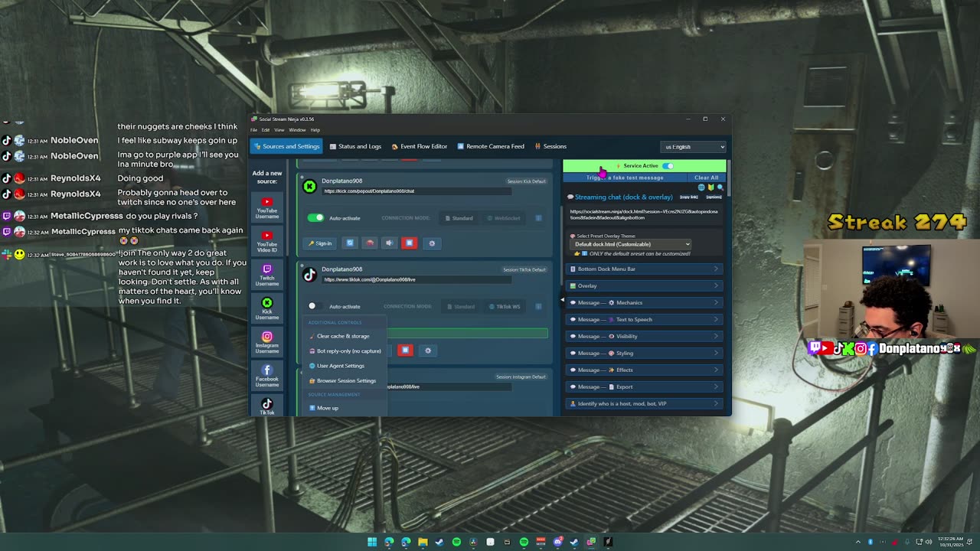Open the File menu

[254, 130]
